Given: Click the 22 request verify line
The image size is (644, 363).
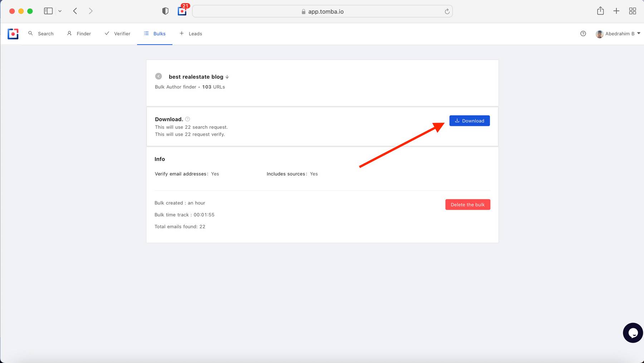Looking at the screenshot, I should click(190, 134).
